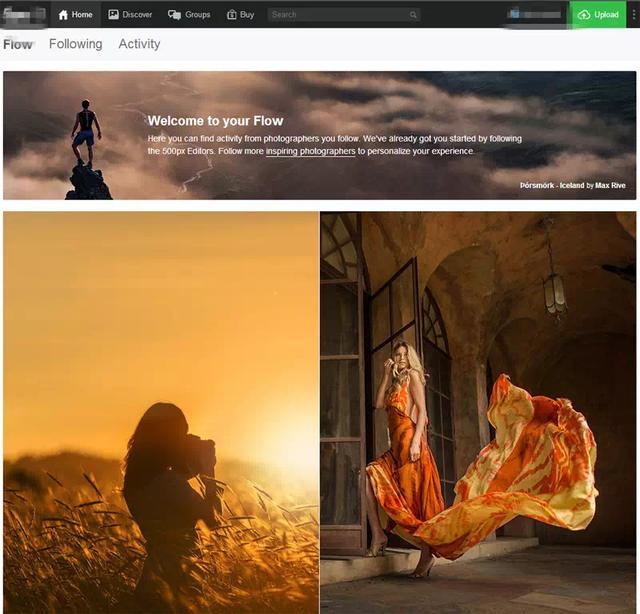Click the Groups chat bubbles icon

pyautogui.click(x=174, y=15)
